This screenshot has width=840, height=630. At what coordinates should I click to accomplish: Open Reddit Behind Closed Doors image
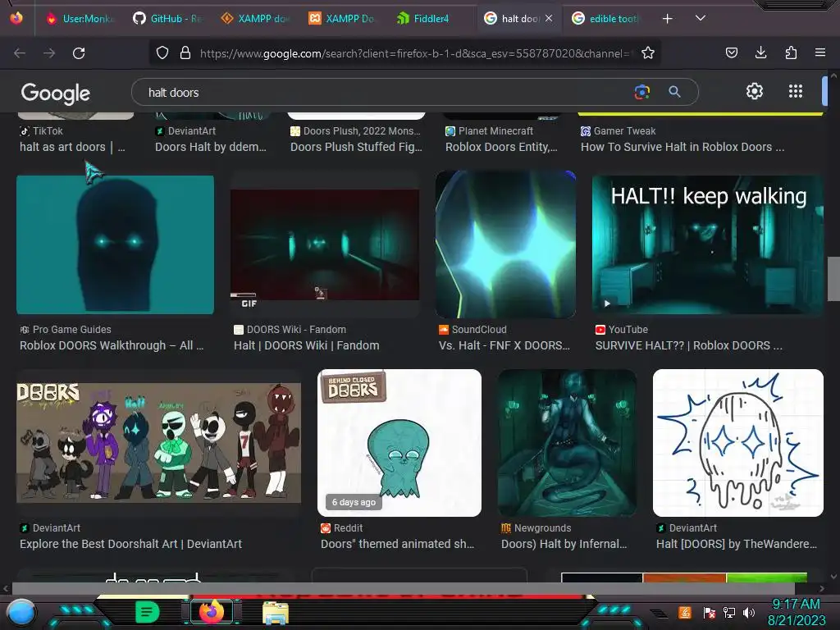click(399, 442)
